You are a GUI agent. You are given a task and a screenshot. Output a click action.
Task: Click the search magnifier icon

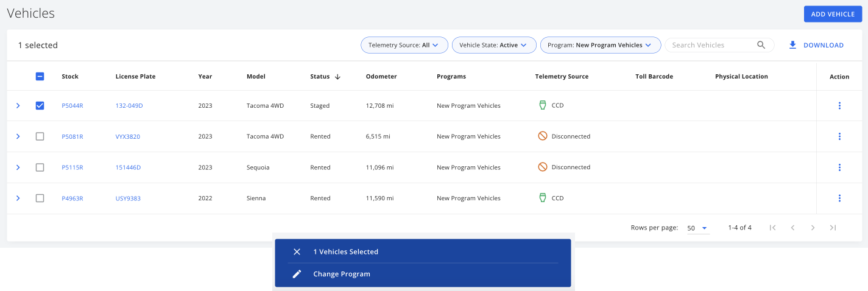pos(761,45)
